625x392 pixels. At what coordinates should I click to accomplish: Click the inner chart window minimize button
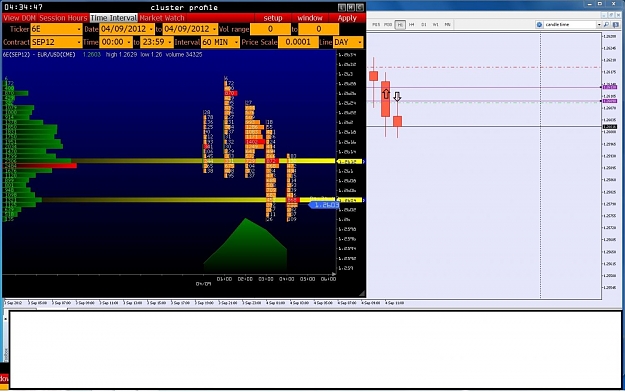(x=603, y=15)
